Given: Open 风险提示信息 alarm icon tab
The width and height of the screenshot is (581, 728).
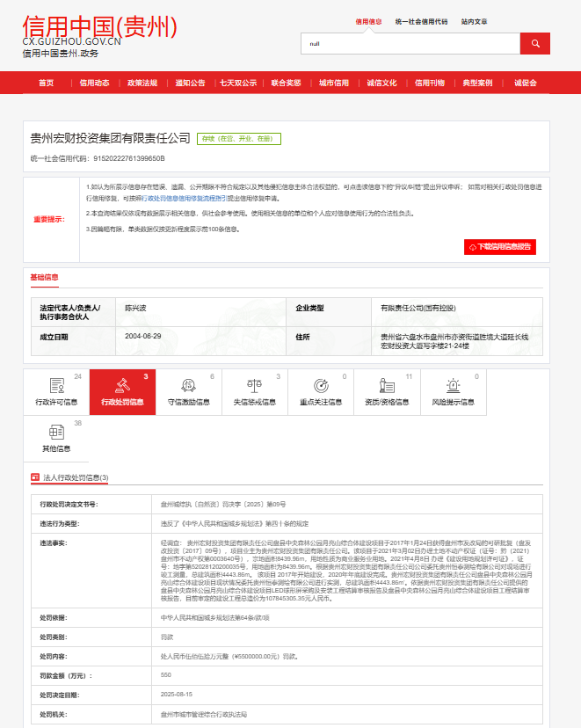Looking at the screenshot, I should 454,392.
